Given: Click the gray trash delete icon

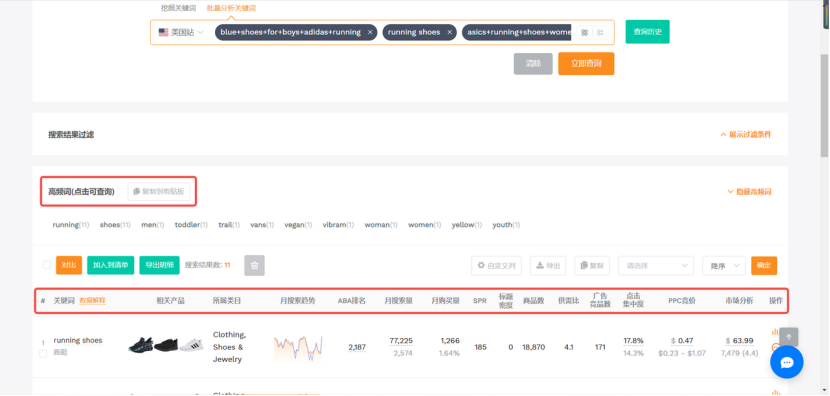Looking at the screenshot, I should 254,265.
